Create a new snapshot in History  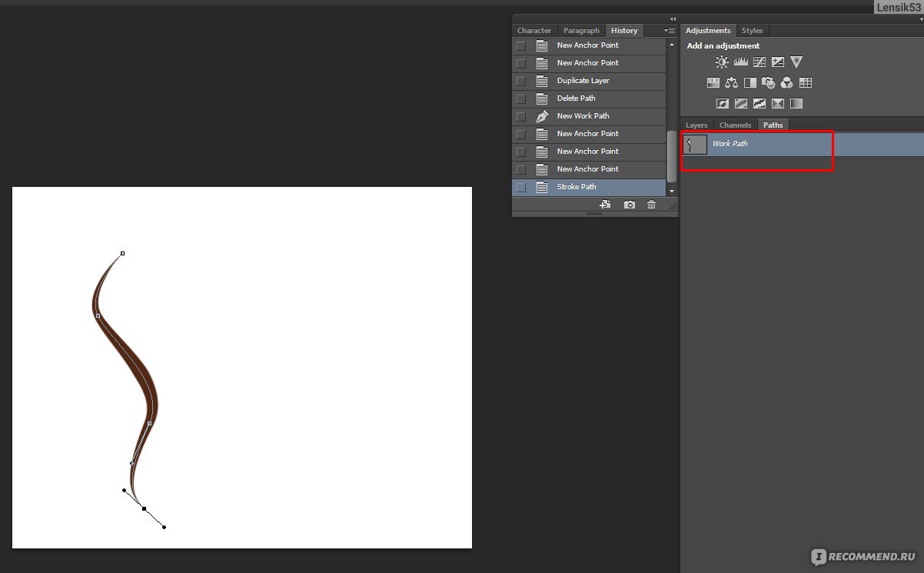click(630, 205)
